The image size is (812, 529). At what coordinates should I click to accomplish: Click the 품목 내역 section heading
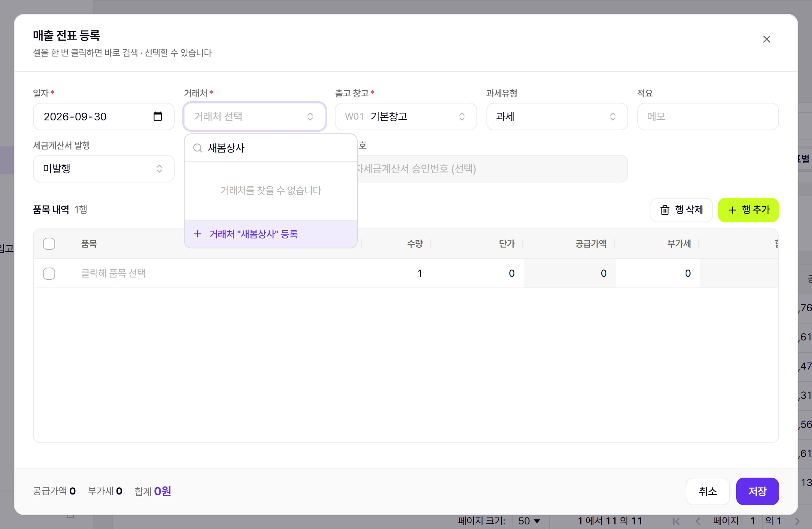tap(51, 210)
